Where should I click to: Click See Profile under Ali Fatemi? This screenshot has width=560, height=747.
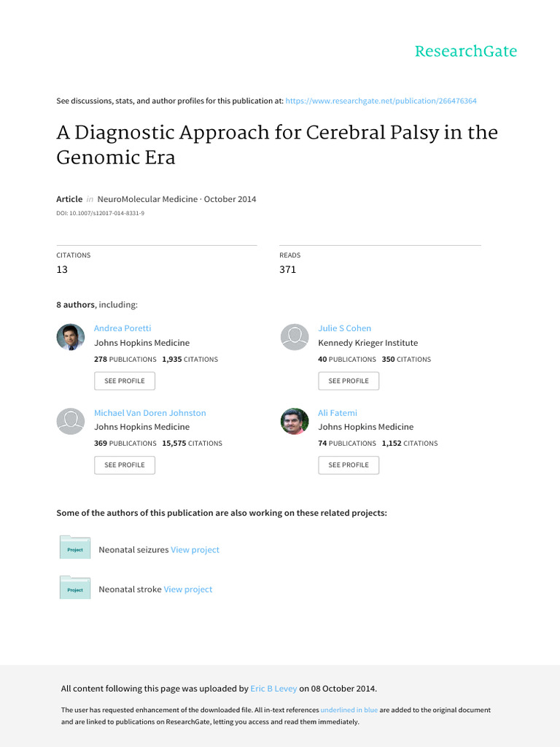[349, 465]
